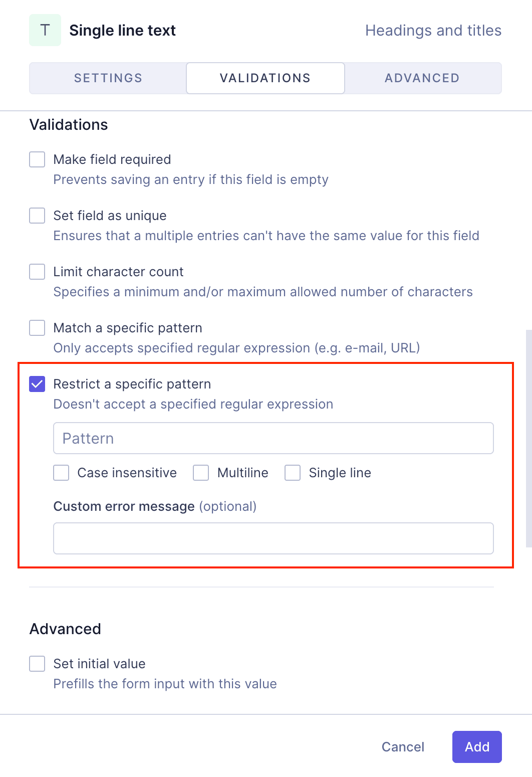Focus the Custom error message field
532x777 pixels.
pos(273,537)
